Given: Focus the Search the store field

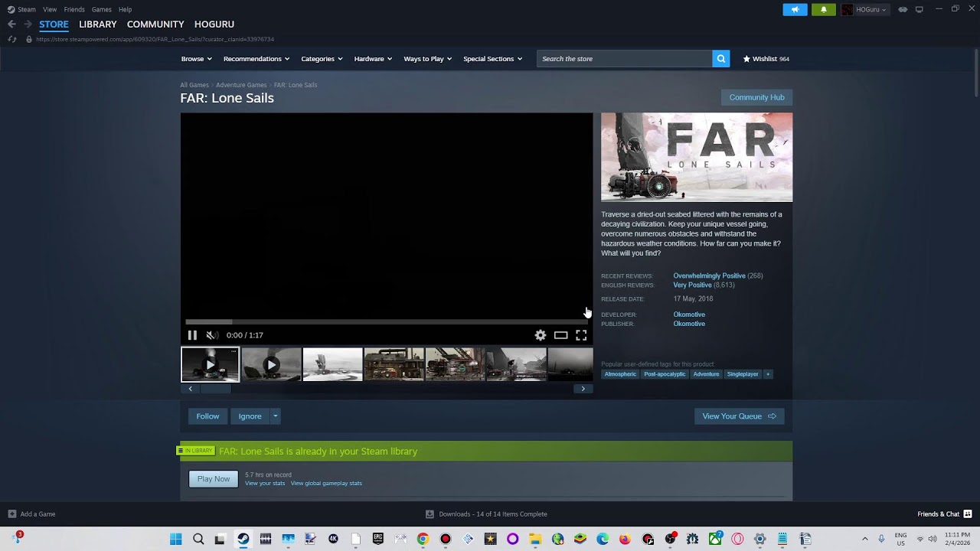Looking at the screenshot, I should coord(624,59).
